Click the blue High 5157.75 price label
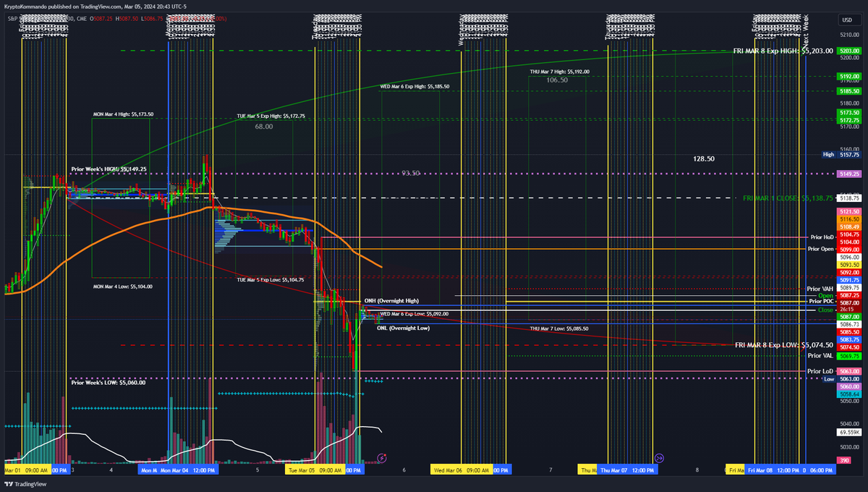The image size is (868, 492). click(x=841, y=154)
